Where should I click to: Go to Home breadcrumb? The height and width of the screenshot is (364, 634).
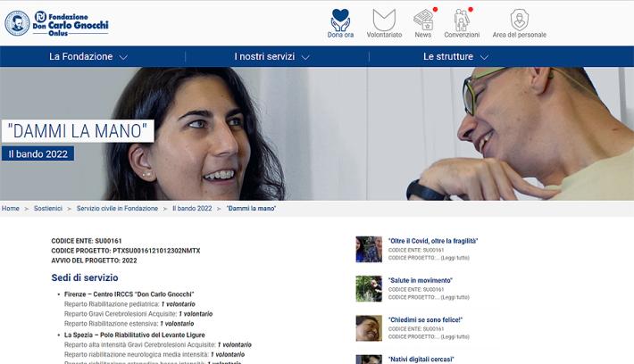(11, 209)
